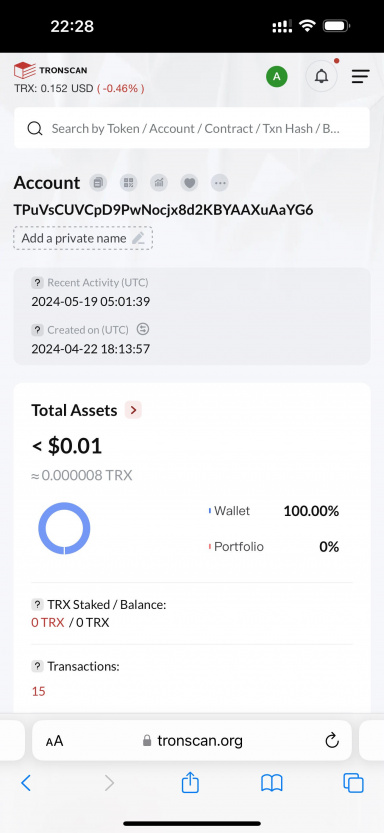Open the hamburger menu icon
The height and width of the screenshot is (833, 384).
[361, 77]
